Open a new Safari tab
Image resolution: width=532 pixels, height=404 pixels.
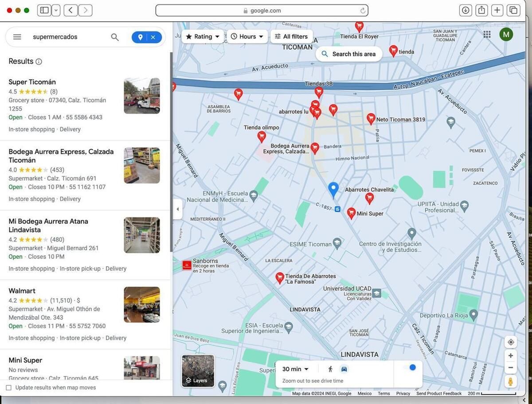[x=497, y=10]
